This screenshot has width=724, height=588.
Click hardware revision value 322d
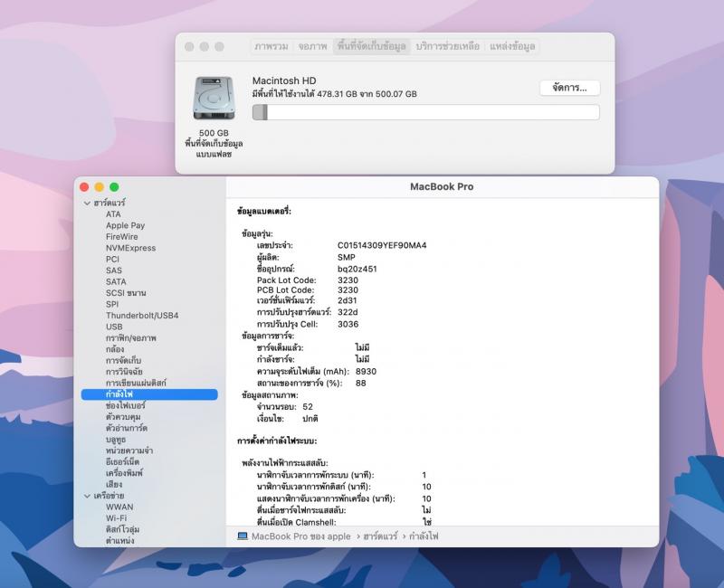348,312
